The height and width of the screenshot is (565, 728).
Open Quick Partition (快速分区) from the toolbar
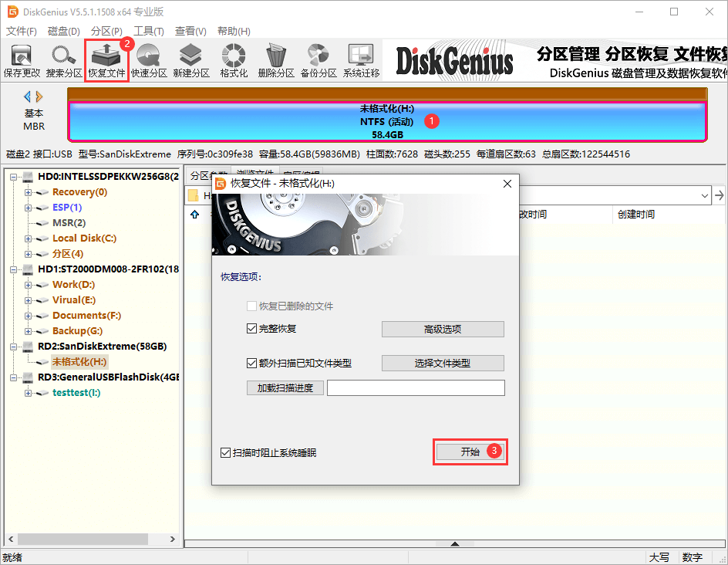click(x=149, y=61)
